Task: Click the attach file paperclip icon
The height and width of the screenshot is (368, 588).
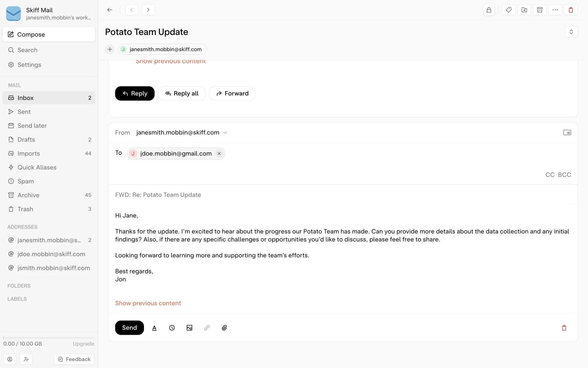Action: tap(224, 328)
